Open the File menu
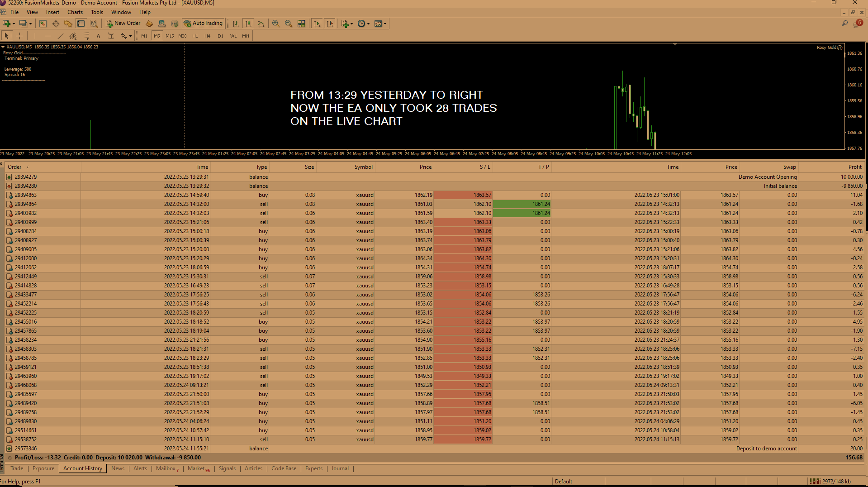Viewport: 868px width, 487px height. click(14, 12)
